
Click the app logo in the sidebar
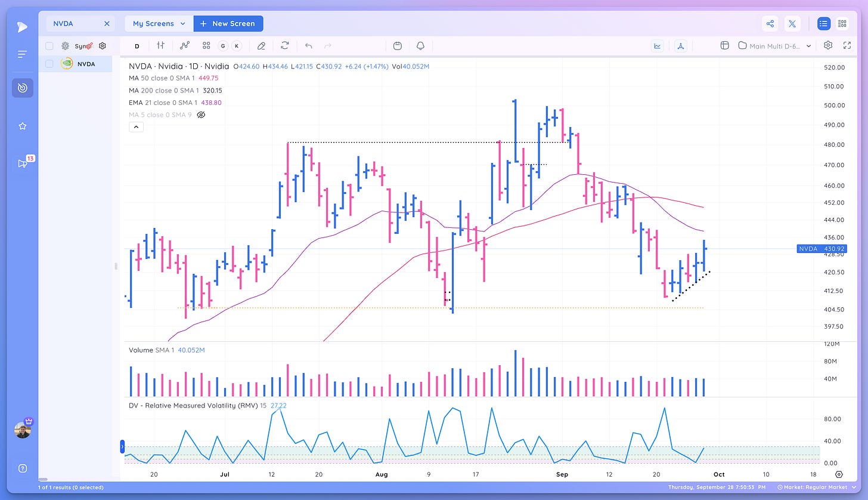coord(22,27)
